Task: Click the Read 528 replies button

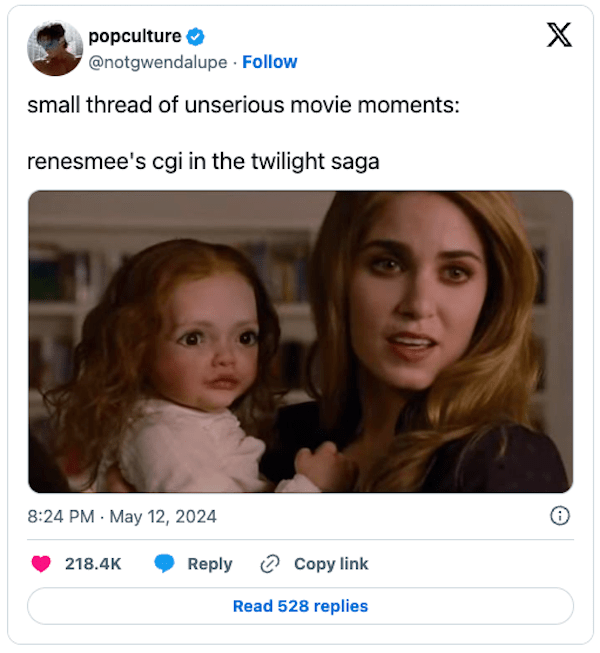Action: coord(300,606)
